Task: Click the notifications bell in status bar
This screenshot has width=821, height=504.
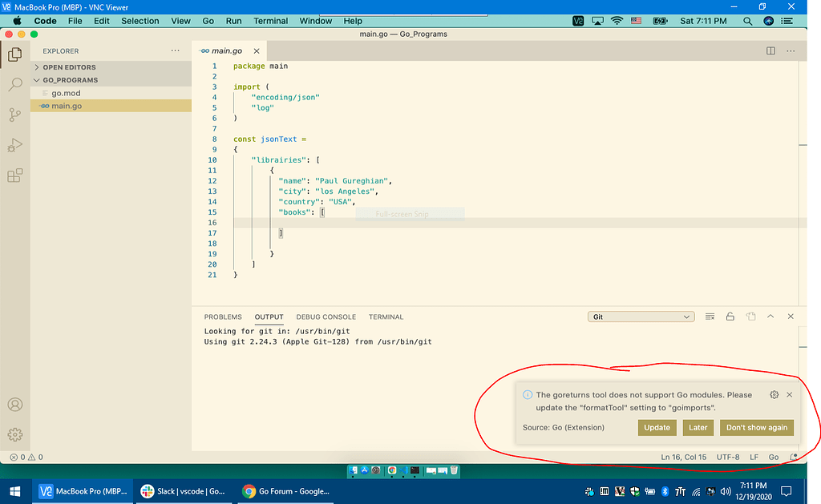Action: pos(794,457)
